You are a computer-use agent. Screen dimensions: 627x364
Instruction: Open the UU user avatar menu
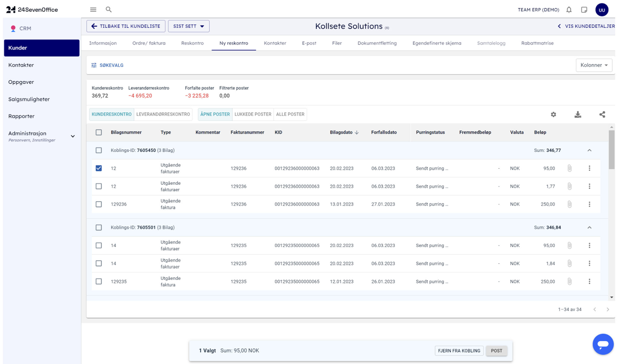click(602, 10)
